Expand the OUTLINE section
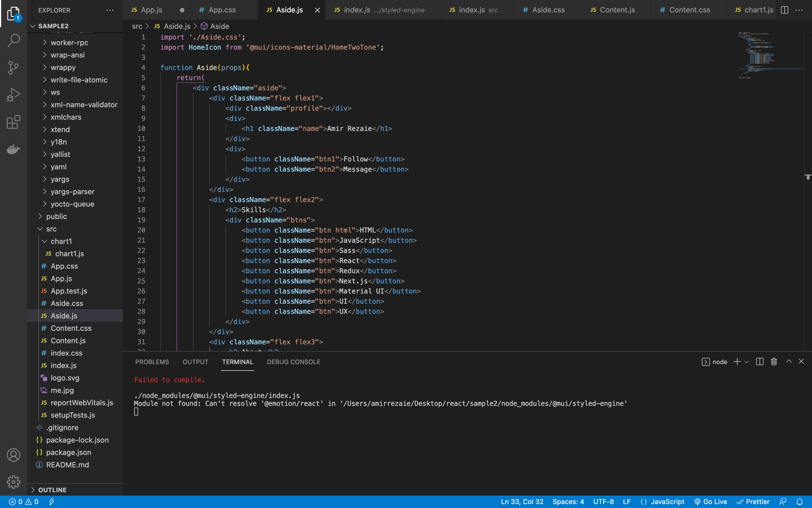 point(75,490)
